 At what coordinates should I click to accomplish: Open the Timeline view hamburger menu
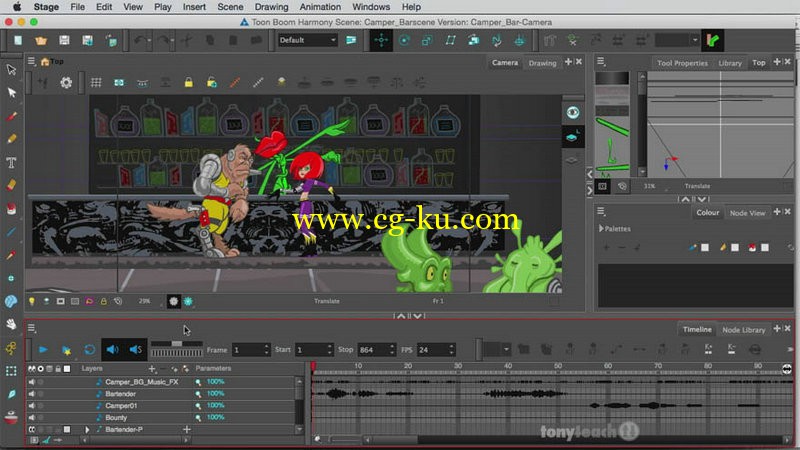pos(31,328)
